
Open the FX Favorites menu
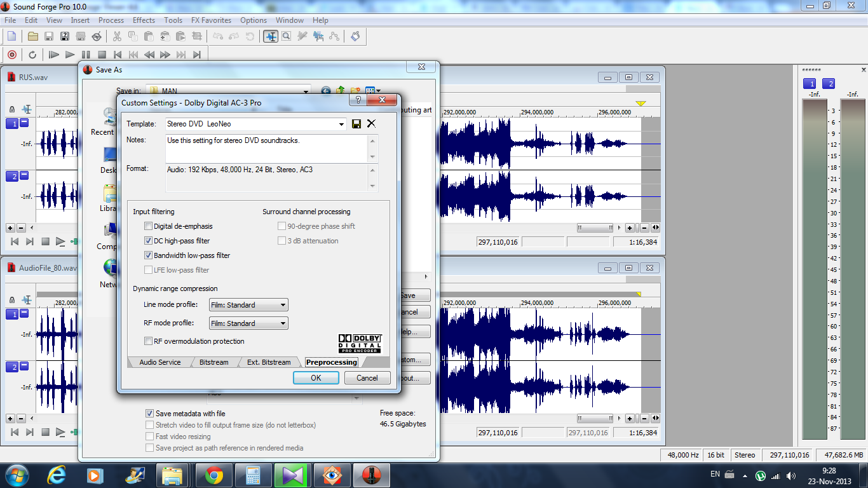[x=211, y=20]
